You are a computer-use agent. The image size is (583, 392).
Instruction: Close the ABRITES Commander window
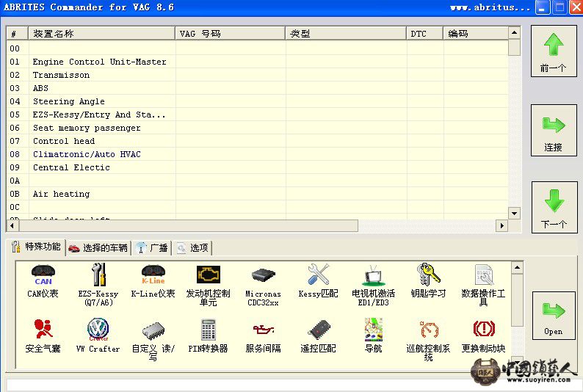pos(576,7)
